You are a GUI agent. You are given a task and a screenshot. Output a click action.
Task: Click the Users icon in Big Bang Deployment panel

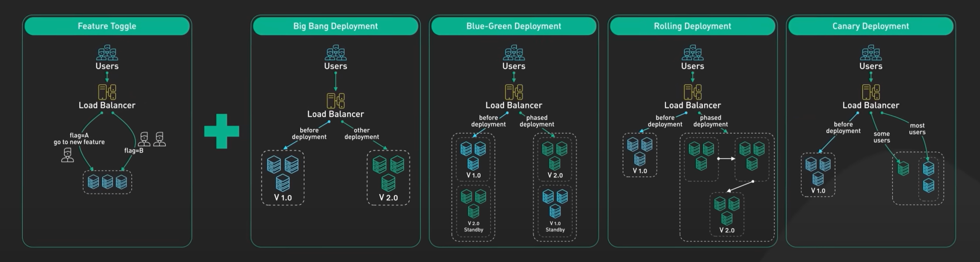click(x=336, y=52)
